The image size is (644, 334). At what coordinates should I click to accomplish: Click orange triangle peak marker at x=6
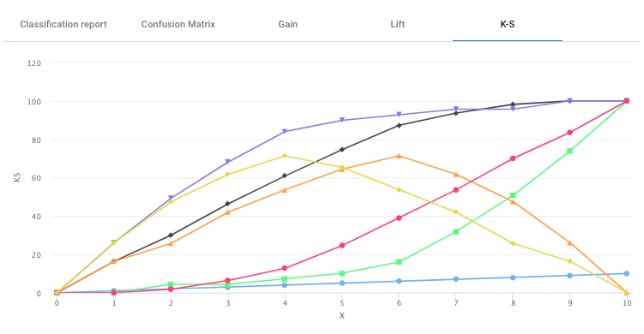[399, 156]
